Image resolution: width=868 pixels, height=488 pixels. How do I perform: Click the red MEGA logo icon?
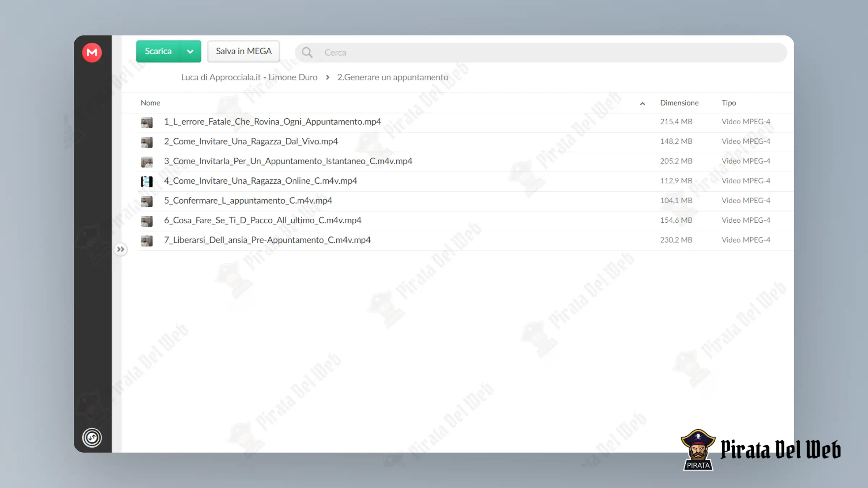pyautogui.click(x=92, y=53)
